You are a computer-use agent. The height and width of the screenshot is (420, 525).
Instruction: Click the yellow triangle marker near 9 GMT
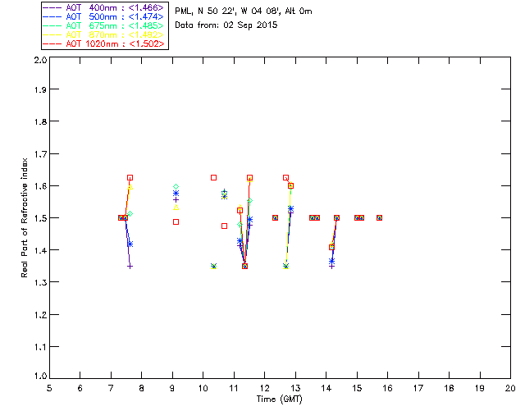[176, 208]
